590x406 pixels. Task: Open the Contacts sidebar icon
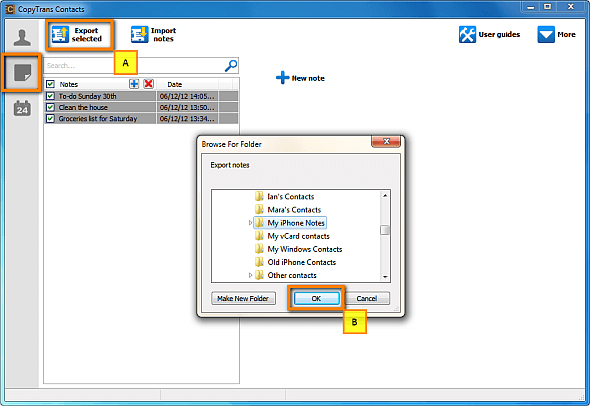click(x=22, y=37)
